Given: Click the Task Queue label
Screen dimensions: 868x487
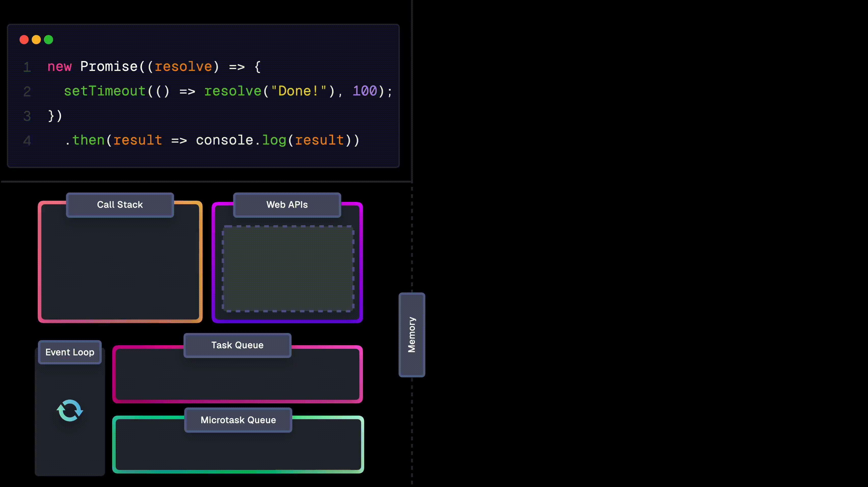Looking at the screenshot, I should click(237, 345).
